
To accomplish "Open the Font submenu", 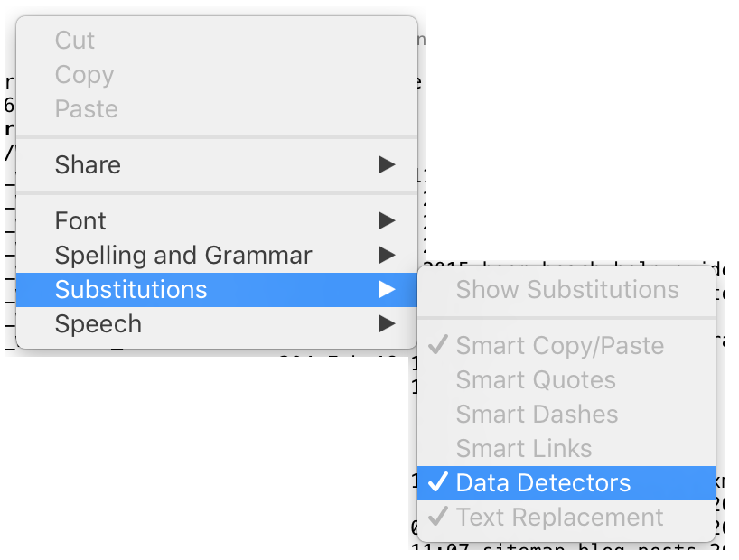I will pos(217,220).
